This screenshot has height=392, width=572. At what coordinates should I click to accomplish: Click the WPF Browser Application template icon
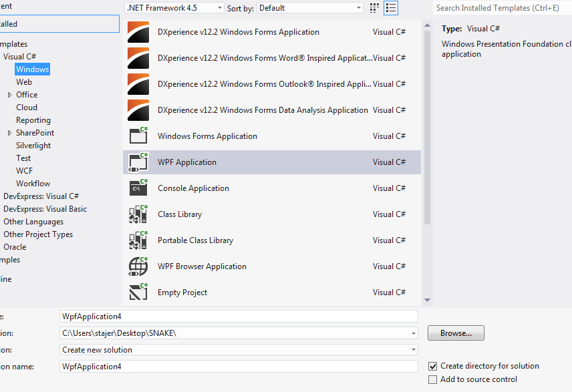[x=138, y=266]
